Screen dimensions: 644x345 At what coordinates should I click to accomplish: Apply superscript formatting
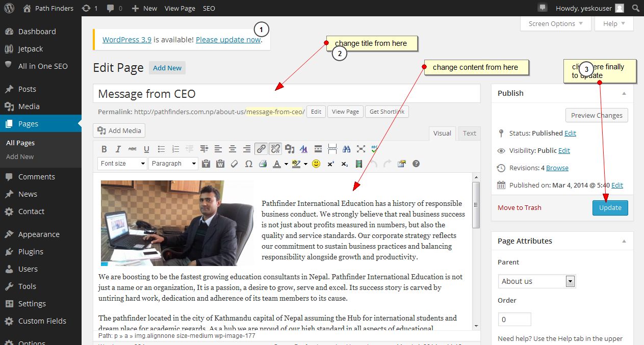coord(330,164)
